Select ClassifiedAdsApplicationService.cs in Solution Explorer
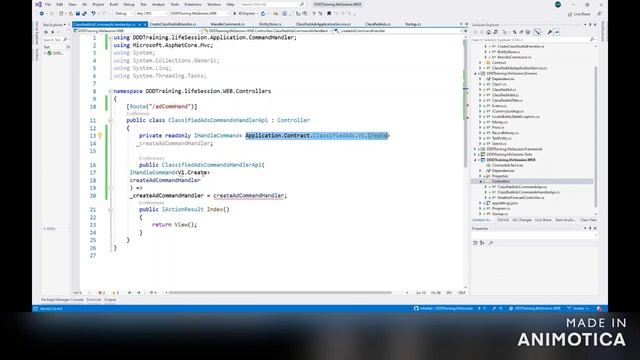The height and width of the screenshot is (360, 640). (519, 68)
